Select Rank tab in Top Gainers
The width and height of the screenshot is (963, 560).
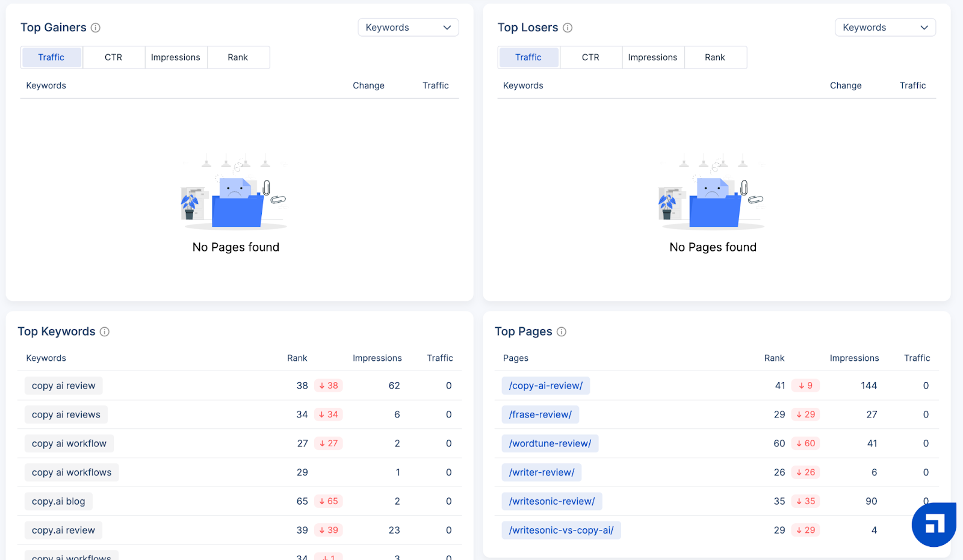point(238,57)
